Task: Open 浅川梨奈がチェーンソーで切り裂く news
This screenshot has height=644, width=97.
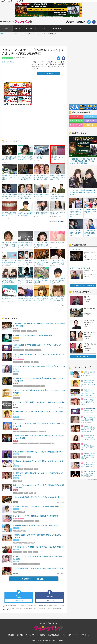Action: [x=39, y=380]
